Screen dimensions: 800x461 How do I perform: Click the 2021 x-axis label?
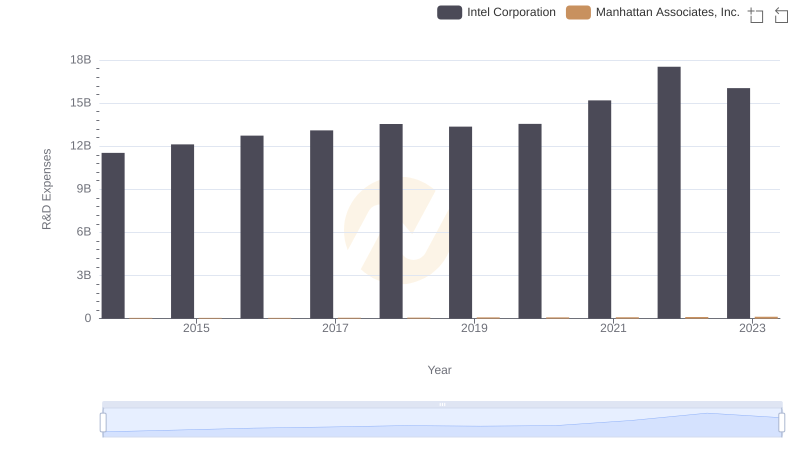tap(613, 328)
